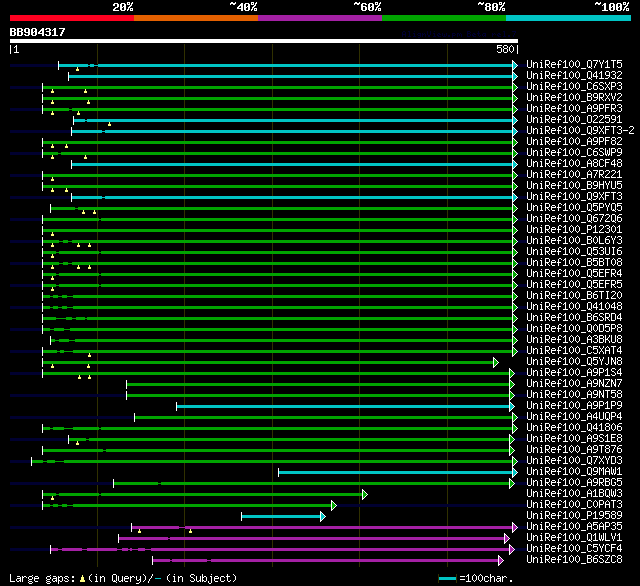
Task: Click the UniRef100_A9P1P9 label
Action: [574, 406]
